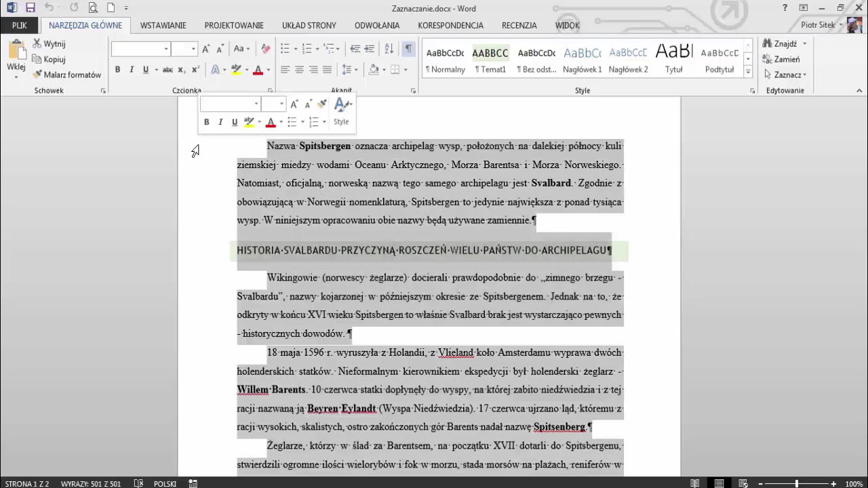Grow font using mini toolbar A-up icon
868x488 pixels.
[294, 104]
